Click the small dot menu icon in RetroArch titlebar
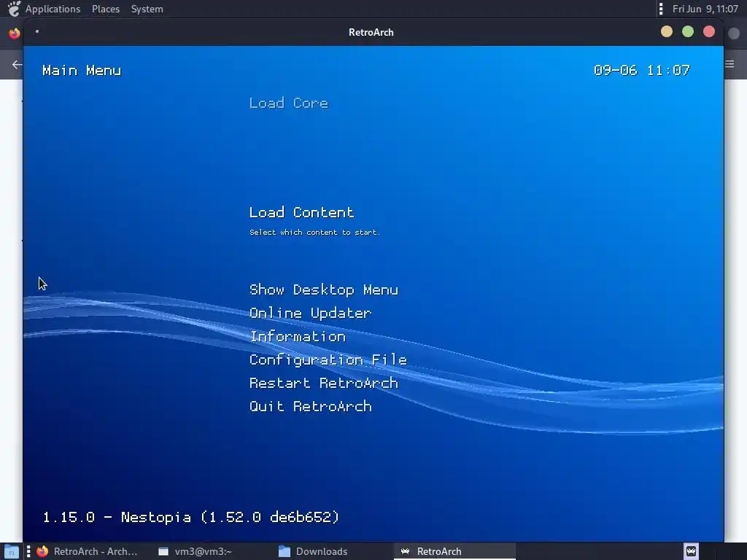 [37, 31]
